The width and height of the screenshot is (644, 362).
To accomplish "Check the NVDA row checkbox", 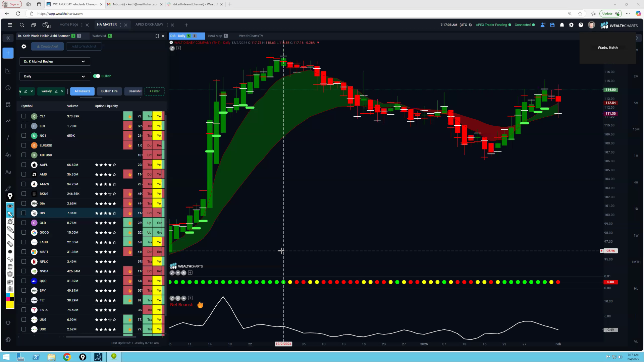I will [23, 271].
